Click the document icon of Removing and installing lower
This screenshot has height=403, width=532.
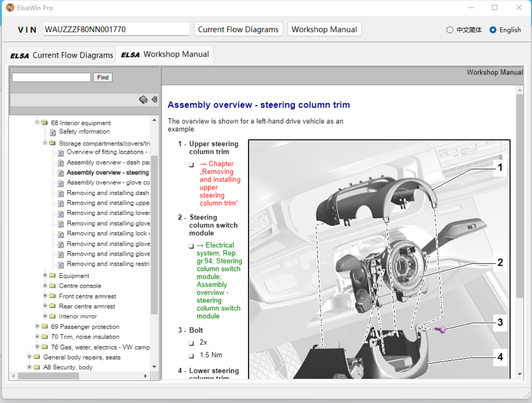click(61, 214)
